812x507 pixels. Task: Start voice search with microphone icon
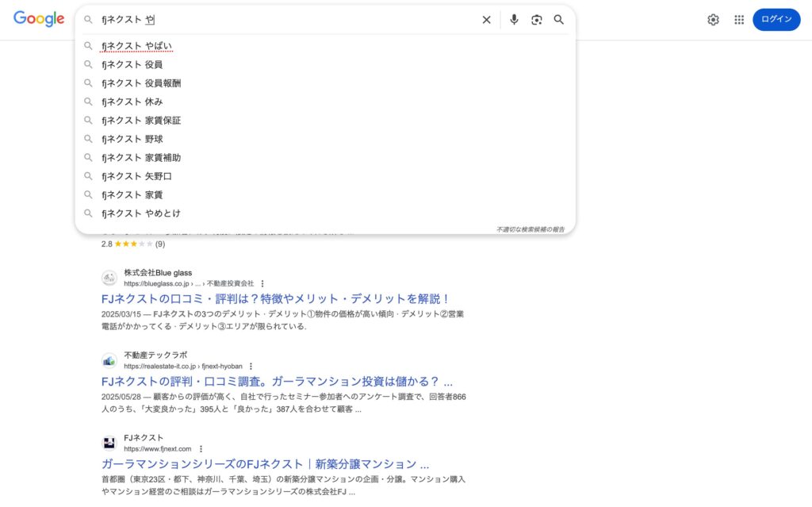tap(514, 20)
